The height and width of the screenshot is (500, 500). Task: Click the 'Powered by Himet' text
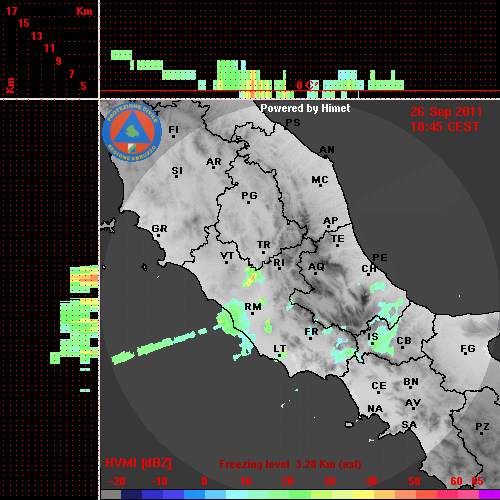click(x=305, y=108)
